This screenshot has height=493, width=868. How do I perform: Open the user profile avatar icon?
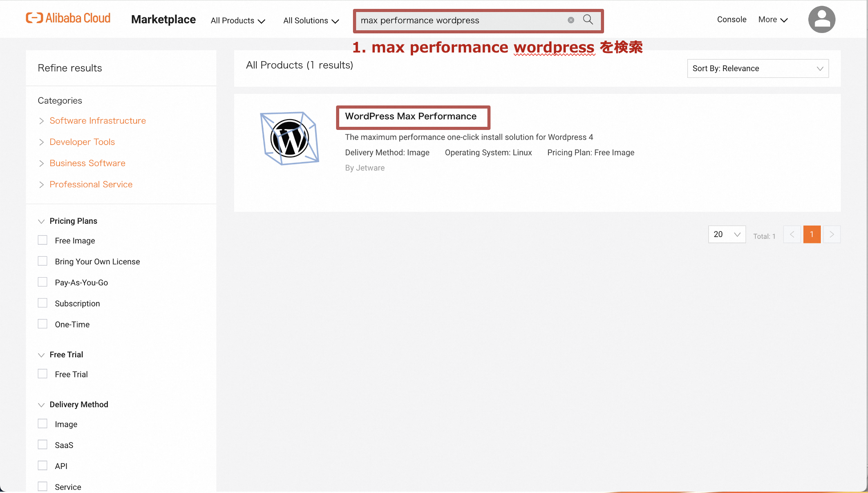[821, 20]
